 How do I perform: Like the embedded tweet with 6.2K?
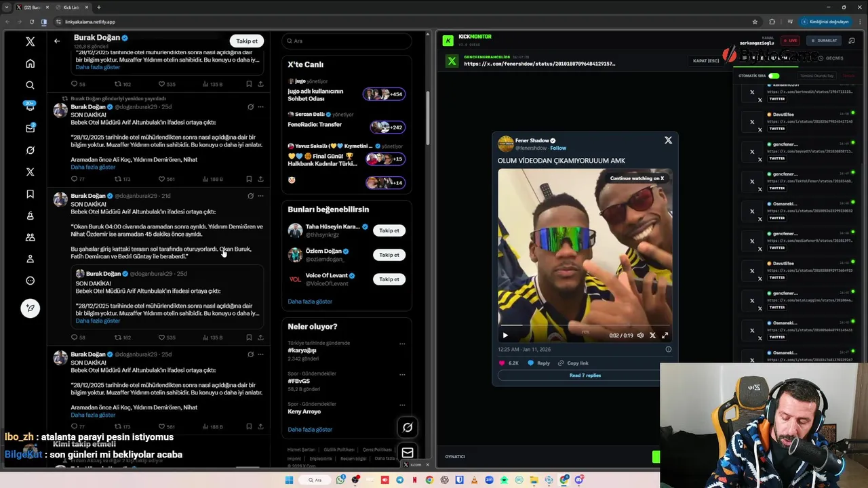509,363
